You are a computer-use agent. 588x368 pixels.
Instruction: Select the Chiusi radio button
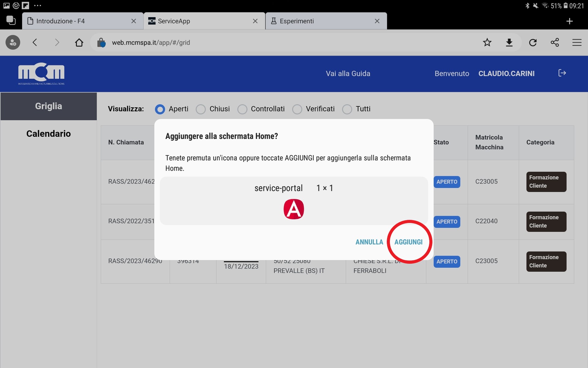tap(201, 109)
